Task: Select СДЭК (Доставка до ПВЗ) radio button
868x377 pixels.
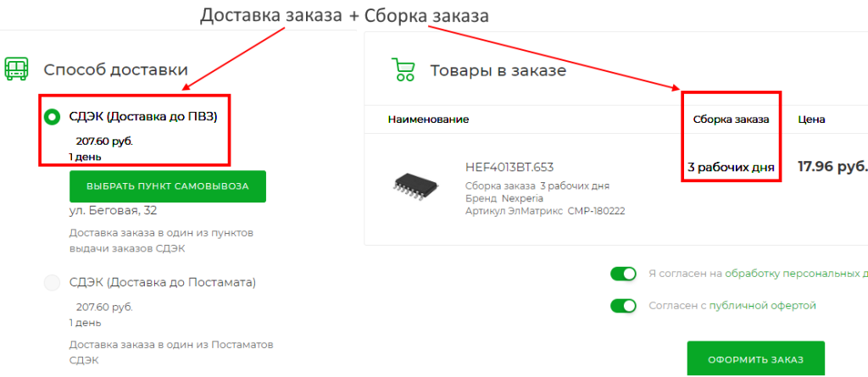Action: pyautogui.click(x=52, y=117)
